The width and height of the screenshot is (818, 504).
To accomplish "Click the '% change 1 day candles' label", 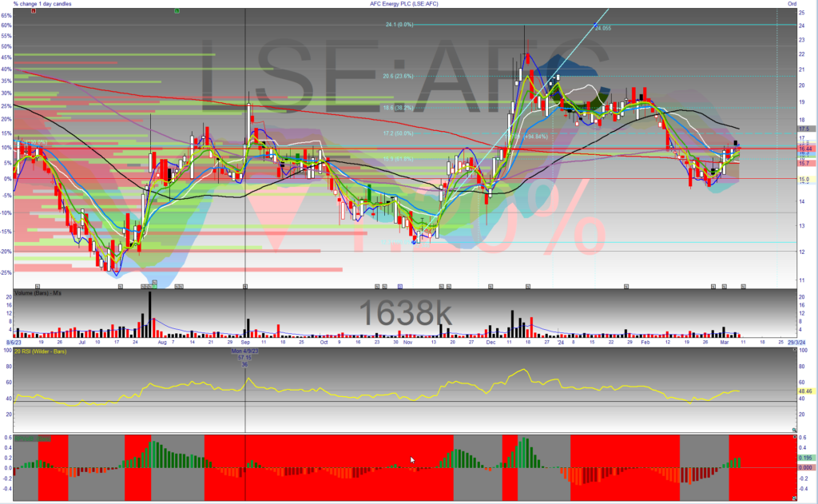I will click(x=42, y=4).
